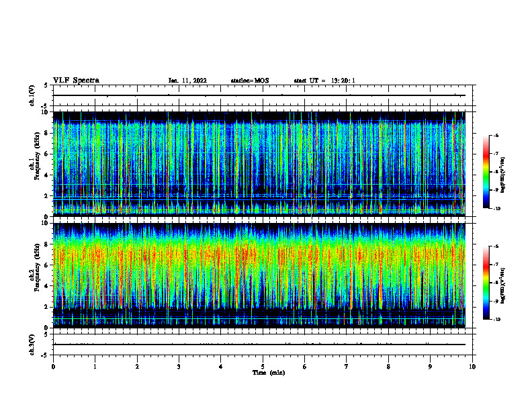The image size is (532, 411).
Task: Click inside the ch.2 spectrogram panel
Action: pos(259,275)
